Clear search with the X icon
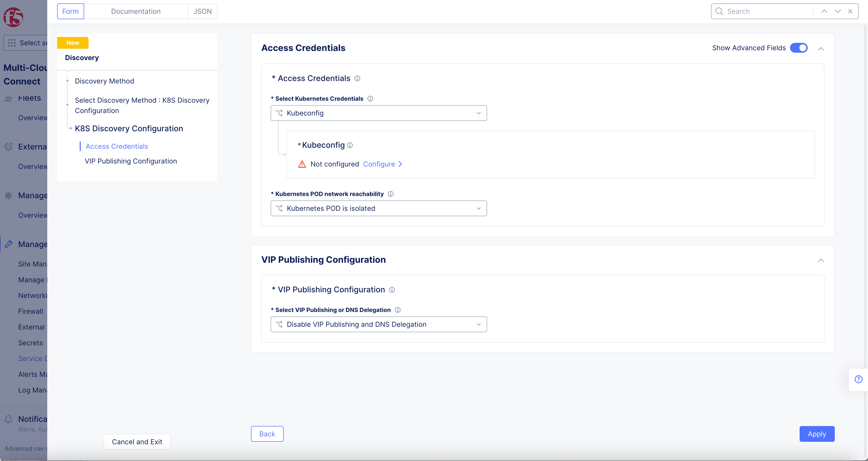Screen dimensions: 868x461 tap(850, 12)
